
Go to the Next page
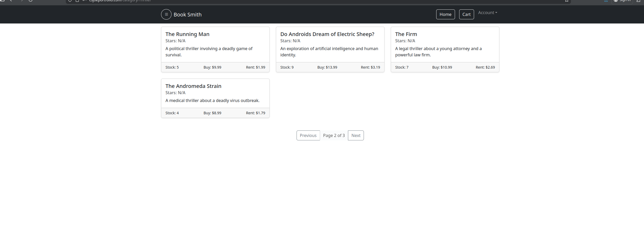coord(356,135)
